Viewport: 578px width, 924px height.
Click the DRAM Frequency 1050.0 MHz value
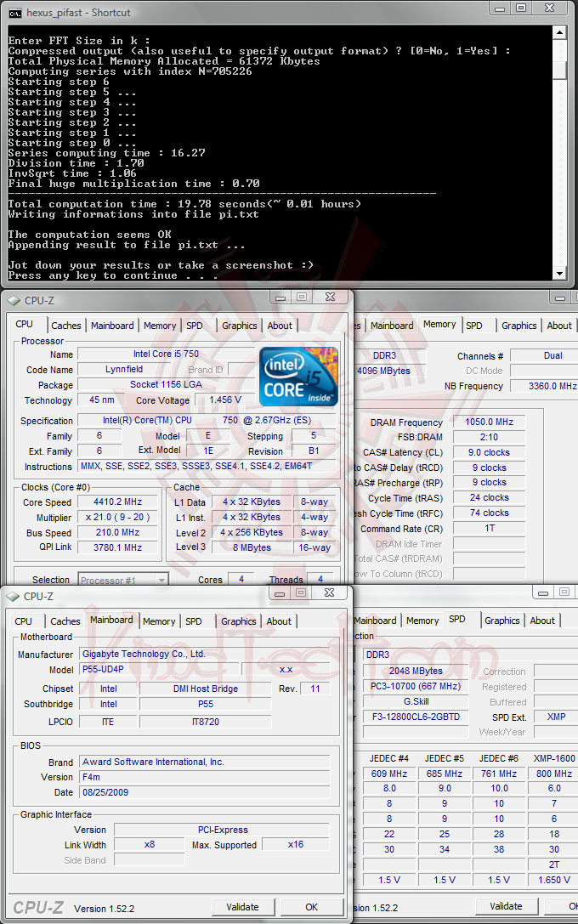489,422
